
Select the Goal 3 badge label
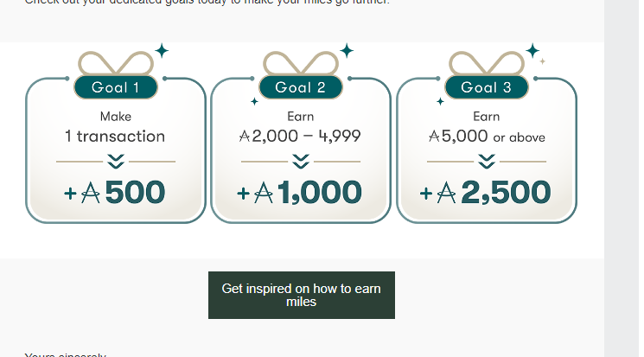coord(486,87)
